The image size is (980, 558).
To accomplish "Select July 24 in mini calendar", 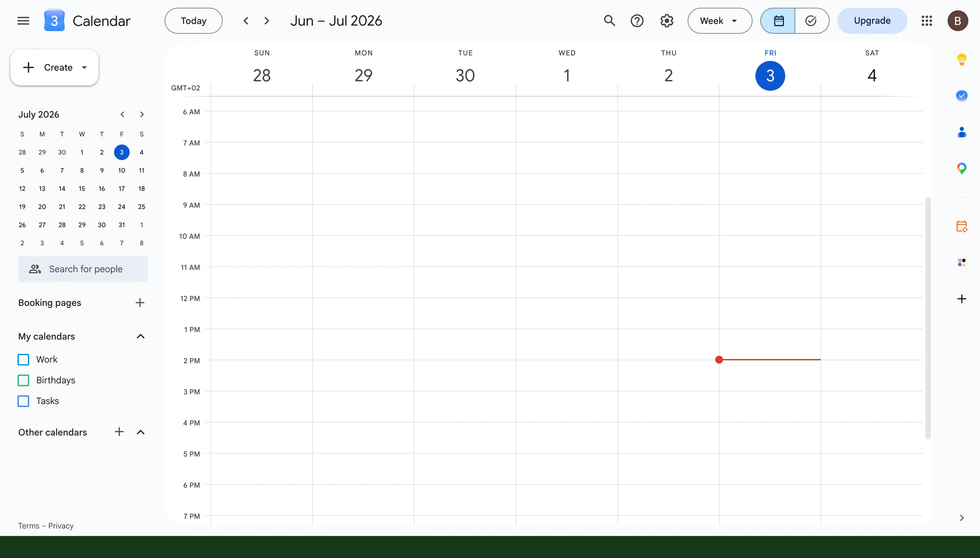I will [122, 206].
